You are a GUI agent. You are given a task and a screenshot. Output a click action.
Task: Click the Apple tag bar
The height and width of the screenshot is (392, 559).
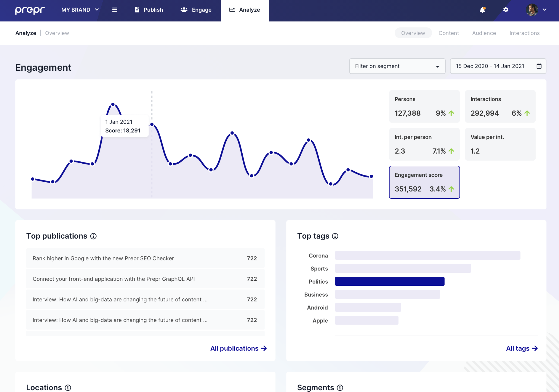367,320
